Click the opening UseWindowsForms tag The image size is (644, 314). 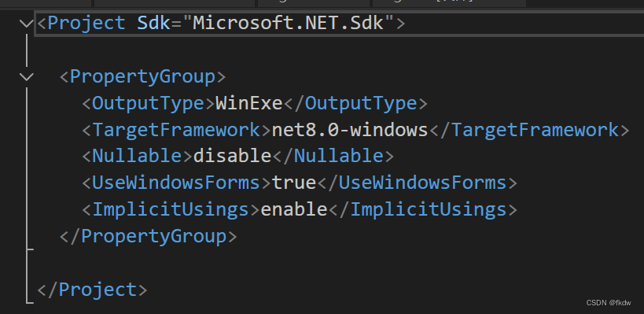click(177, 183)
